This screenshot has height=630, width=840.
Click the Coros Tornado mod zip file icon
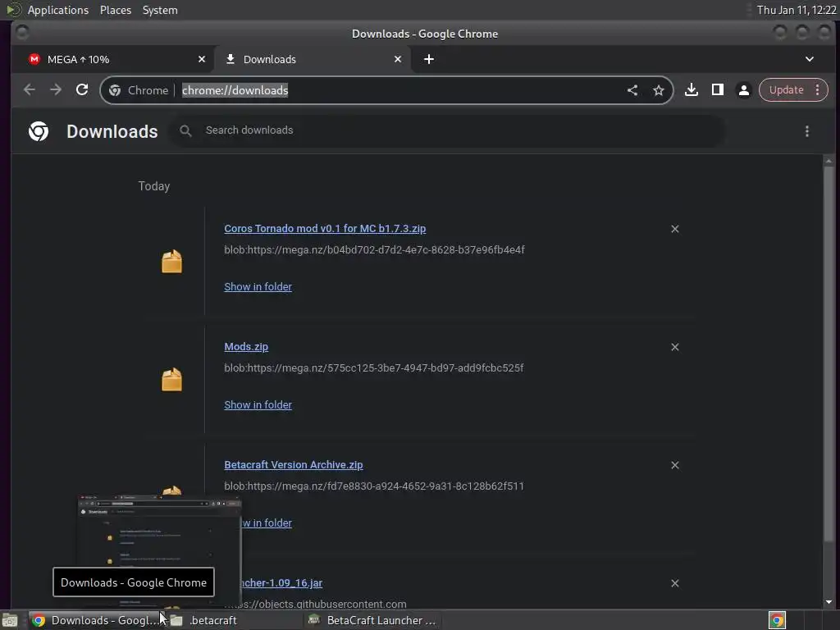click(172, 262)
